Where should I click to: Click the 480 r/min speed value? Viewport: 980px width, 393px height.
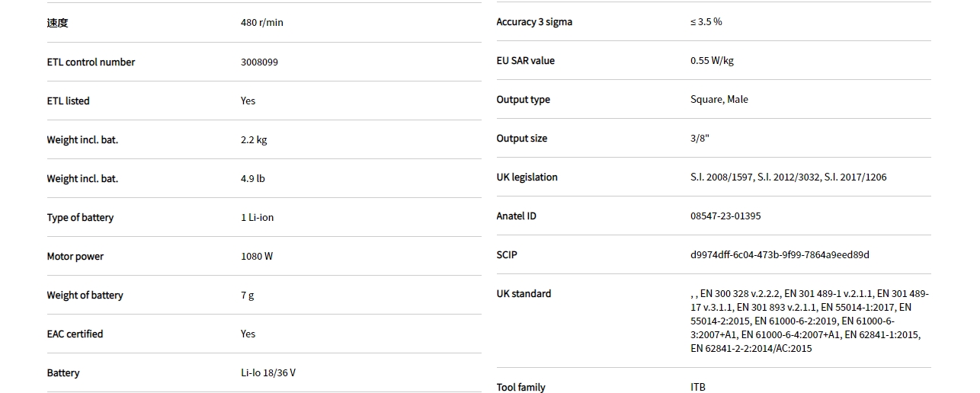tap(261, 23)
